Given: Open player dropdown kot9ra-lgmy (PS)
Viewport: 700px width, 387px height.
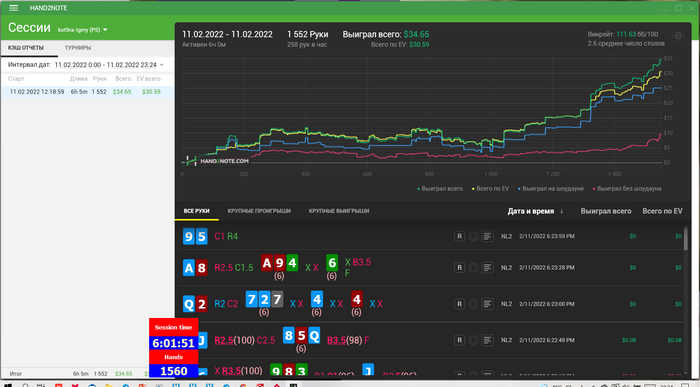Looking at the screenshot, I should pyautogui.click(x=83, y=30).
